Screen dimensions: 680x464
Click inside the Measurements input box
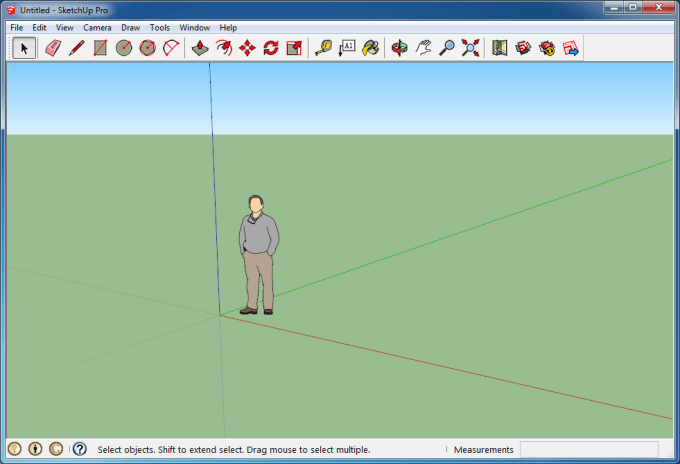[x=589, y=449]
